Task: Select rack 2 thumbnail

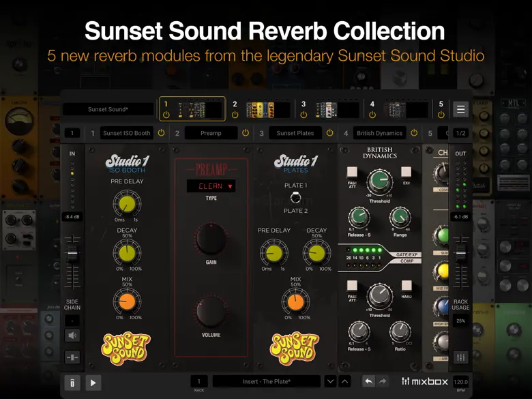Action: point(268,110)
